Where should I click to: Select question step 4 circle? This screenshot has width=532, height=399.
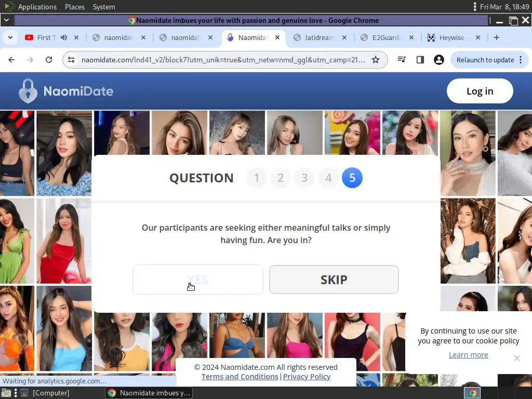click(328, 178)
